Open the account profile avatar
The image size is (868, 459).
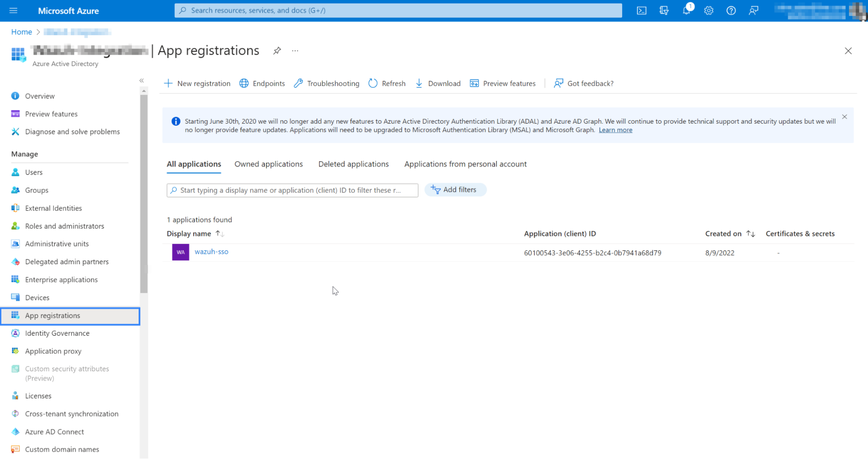tap(857, 10)
